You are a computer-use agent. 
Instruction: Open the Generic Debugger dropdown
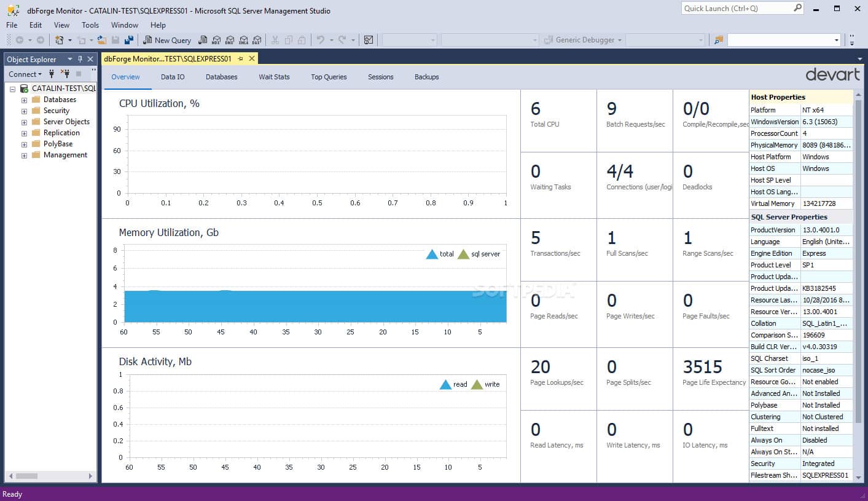[620, 40]
